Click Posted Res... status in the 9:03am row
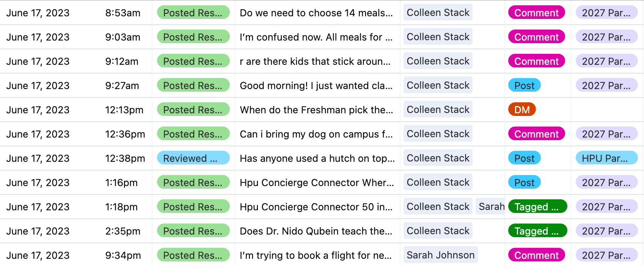The width and height of the screenshot is (644, 266). (193, 37)
